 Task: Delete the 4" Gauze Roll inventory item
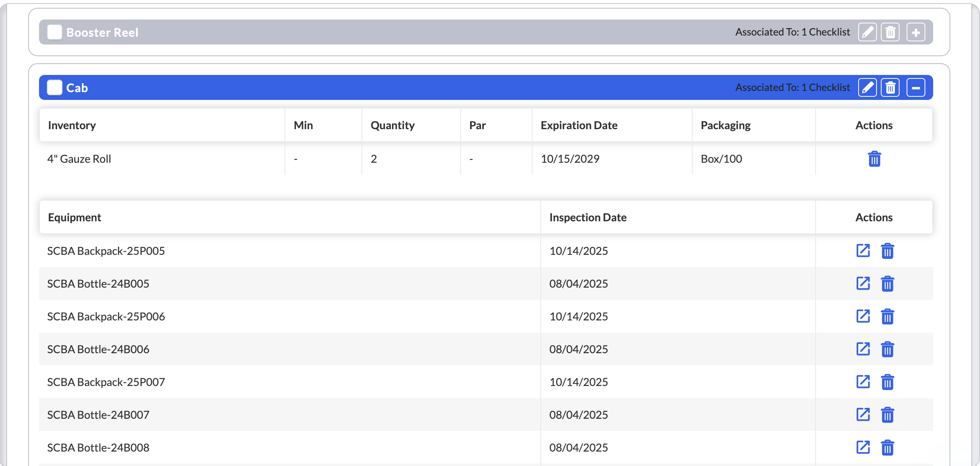(x=874, y=159)
